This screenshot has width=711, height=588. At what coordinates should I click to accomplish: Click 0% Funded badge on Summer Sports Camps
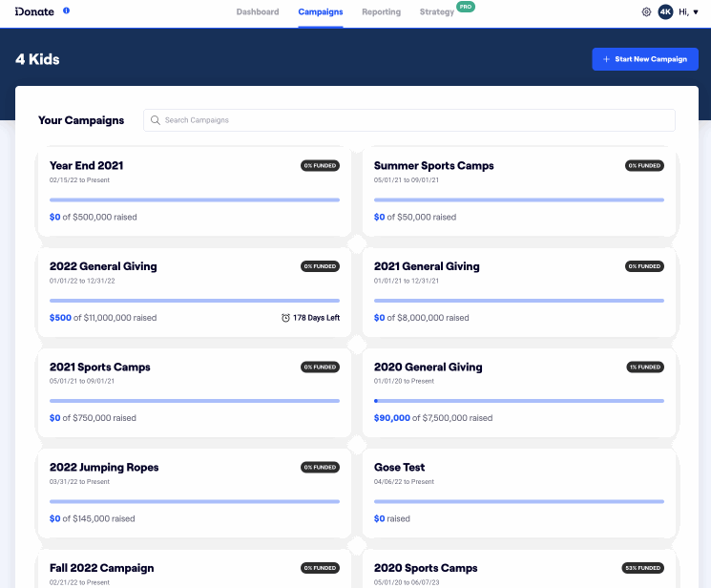[644, 165]
